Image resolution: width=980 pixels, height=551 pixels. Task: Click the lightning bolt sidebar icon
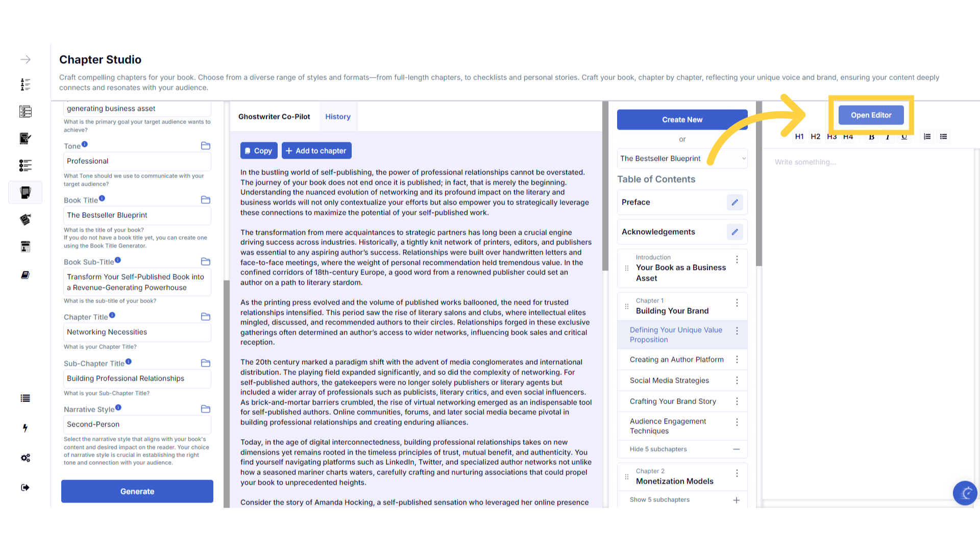(25, 428)
